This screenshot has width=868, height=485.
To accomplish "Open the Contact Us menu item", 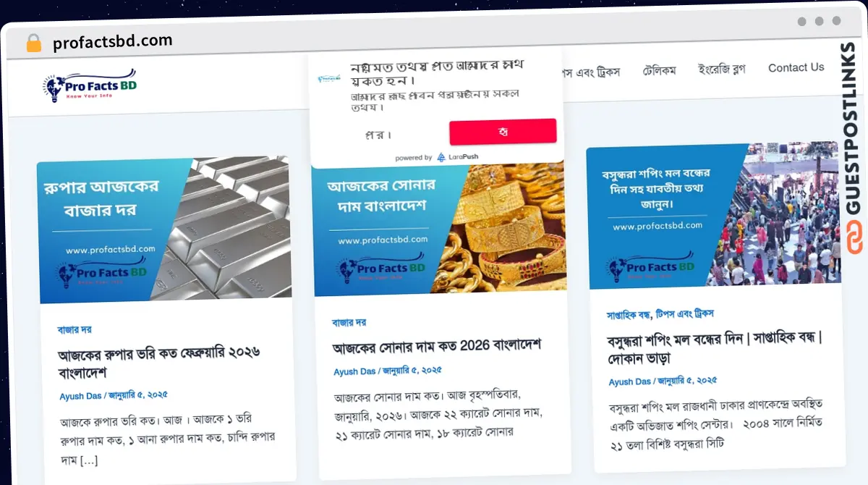I will 796,67.
